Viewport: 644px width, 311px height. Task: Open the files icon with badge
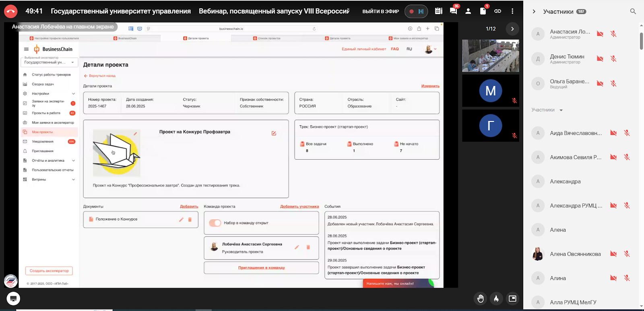tap(483, 11)
